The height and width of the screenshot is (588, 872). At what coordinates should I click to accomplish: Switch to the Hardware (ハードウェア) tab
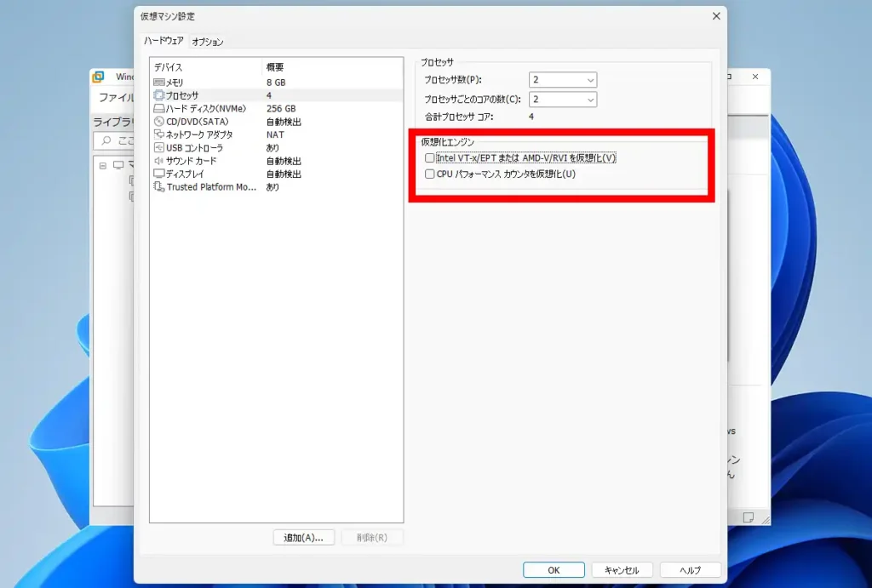click(x=163, y=41)
